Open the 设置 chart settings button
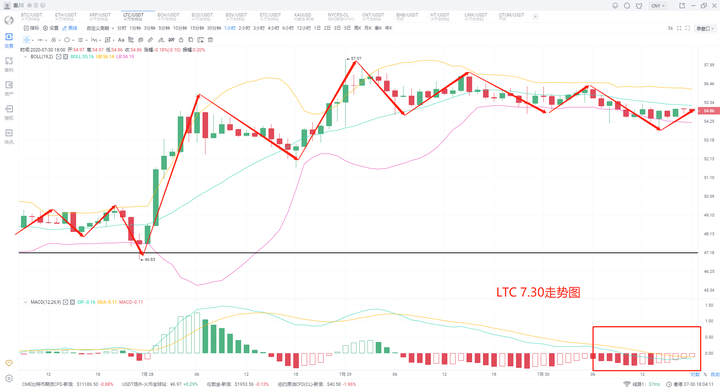Image resolution: width=720 pixels, height=390 pixels. (x=51, y=28)
